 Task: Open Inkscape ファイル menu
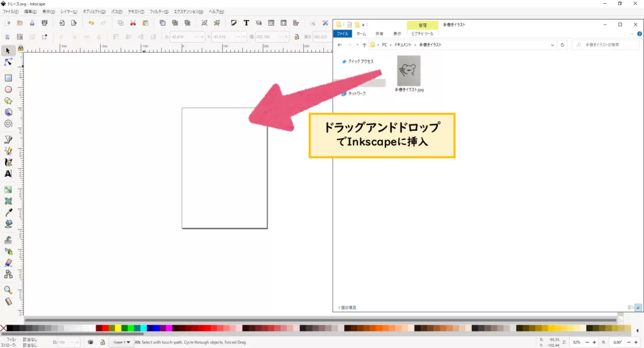pos(11,11)
